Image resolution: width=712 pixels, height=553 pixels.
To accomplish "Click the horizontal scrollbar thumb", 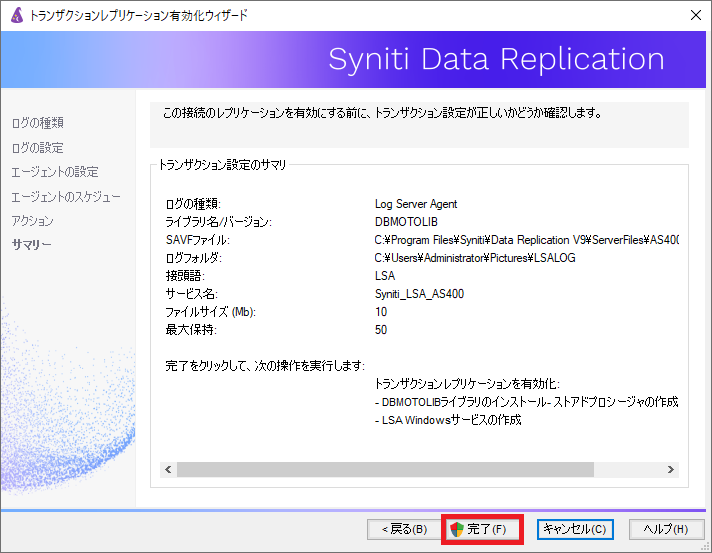I will point(385,469).
